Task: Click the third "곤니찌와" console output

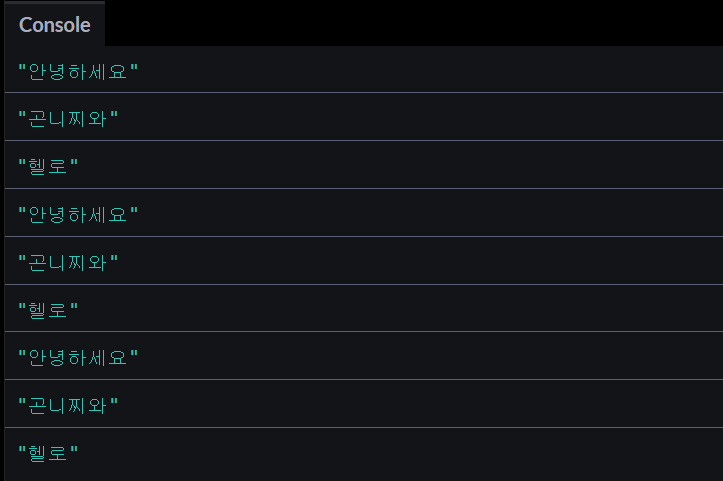Action: point(68,406)
